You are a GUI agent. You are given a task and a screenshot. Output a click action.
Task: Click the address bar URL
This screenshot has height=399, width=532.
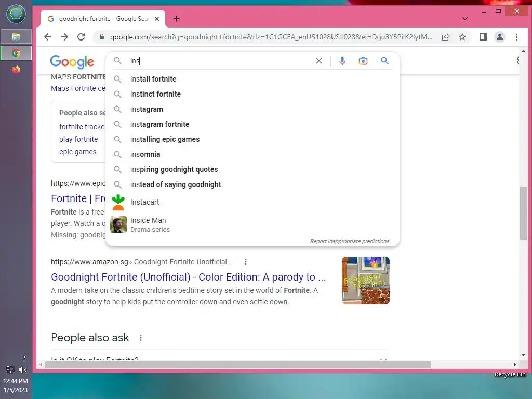pos(271,37)
